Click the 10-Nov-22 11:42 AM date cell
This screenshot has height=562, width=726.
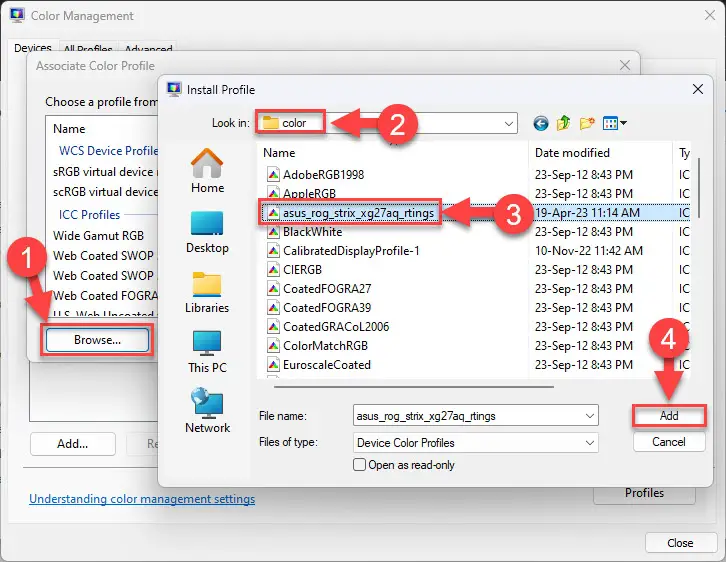pyautogui.click(x=588, y=250)
